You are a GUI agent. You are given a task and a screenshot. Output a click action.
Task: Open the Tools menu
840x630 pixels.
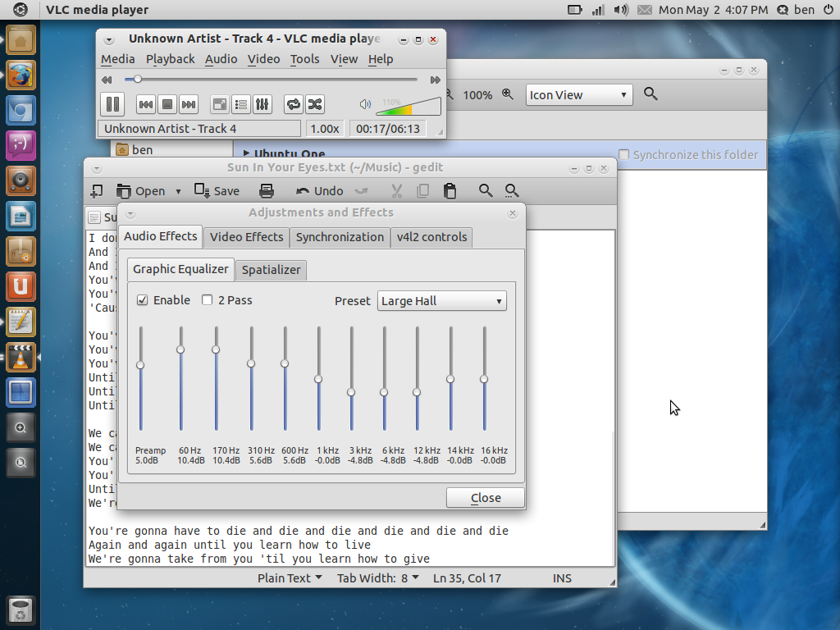(305, 59)
